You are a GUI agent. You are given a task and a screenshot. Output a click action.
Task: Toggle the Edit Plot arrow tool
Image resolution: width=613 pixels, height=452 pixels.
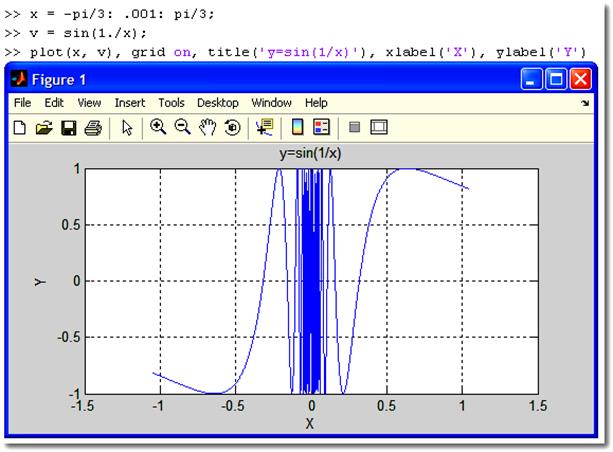[127, 127]
